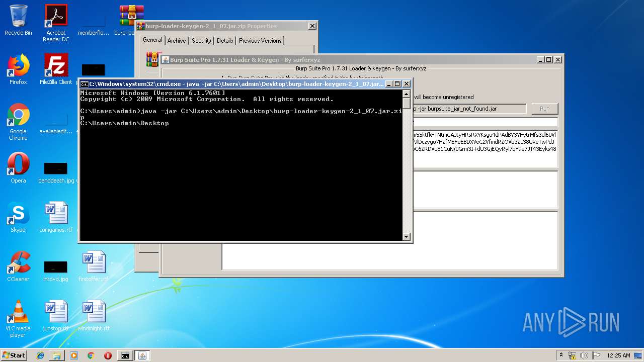Select the CCleaner desktop shortcut
The width and height of the screenshot is (644, 362).
pos(18,267)
